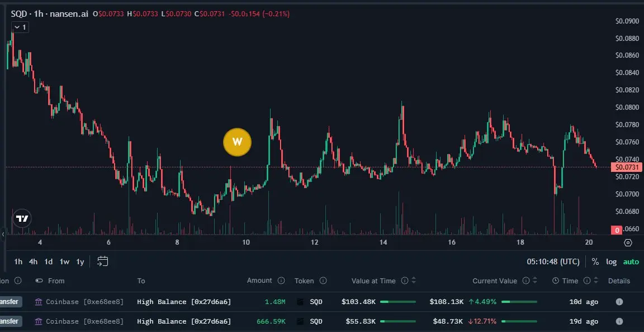
Task: Click the $103.48K value at time
Action: tap(358, 302)
